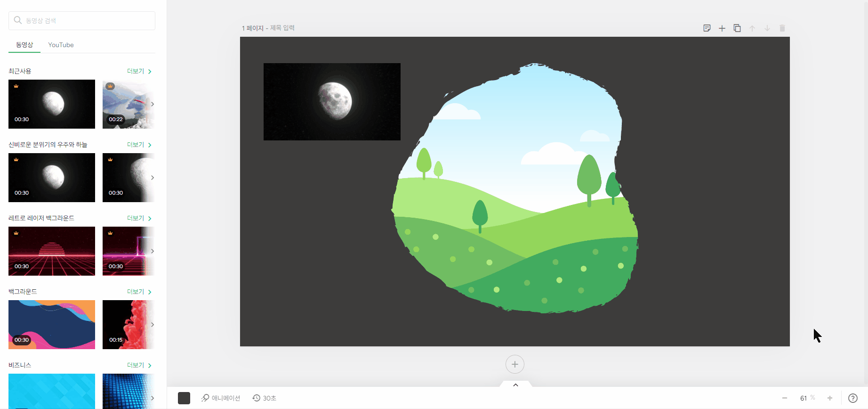Duplicate the current page
This screenshot has height=409, width=868.
pyautogui.click(x=737, y=28)
